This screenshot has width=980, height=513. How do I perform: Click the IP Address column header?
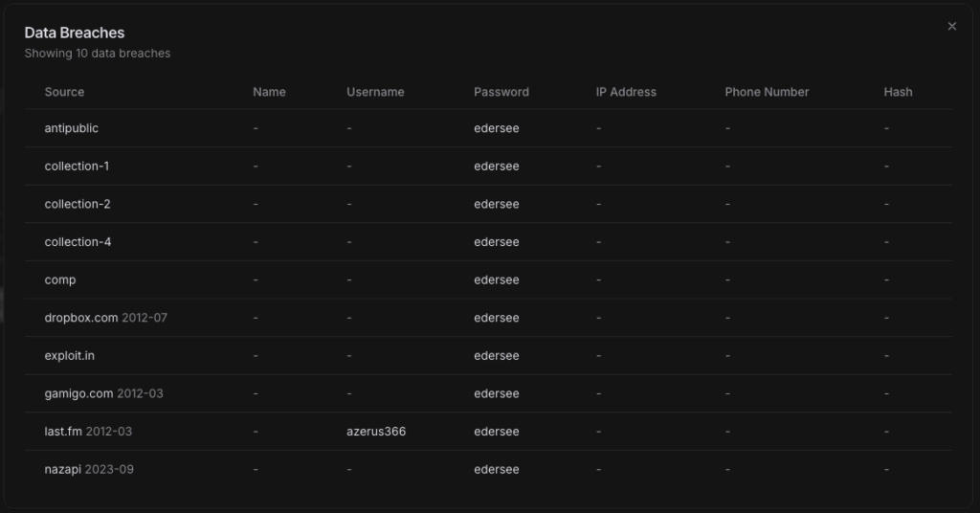click(x=626, y=92)
